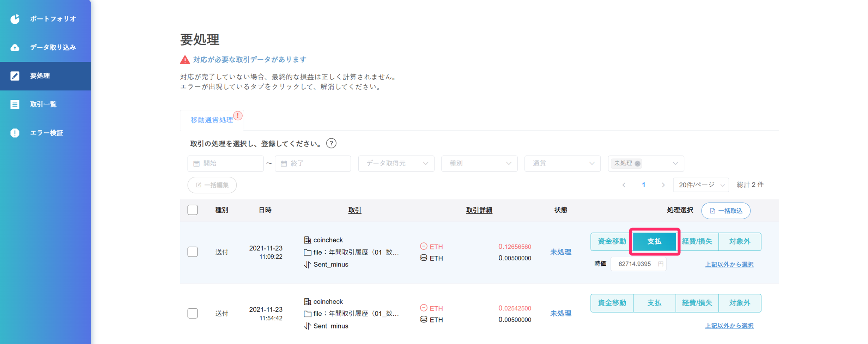Click the folder icon in 11:54:42 row
868x344 pixels.
tap(307, 314)
